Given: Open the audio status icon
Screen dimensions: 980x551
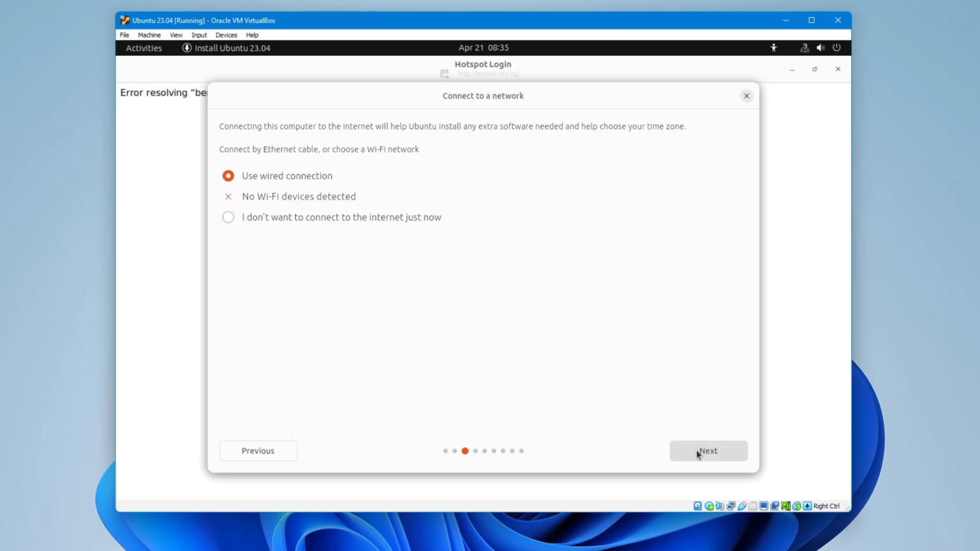Looking at the screenshot, I should point(719,505).
